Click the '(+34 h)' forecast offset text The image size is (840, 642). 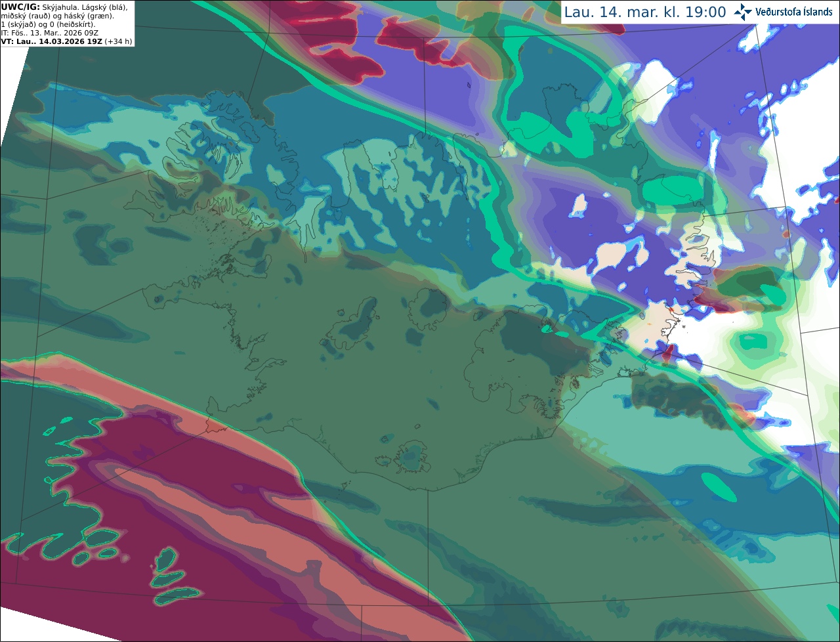coord(119,41)
